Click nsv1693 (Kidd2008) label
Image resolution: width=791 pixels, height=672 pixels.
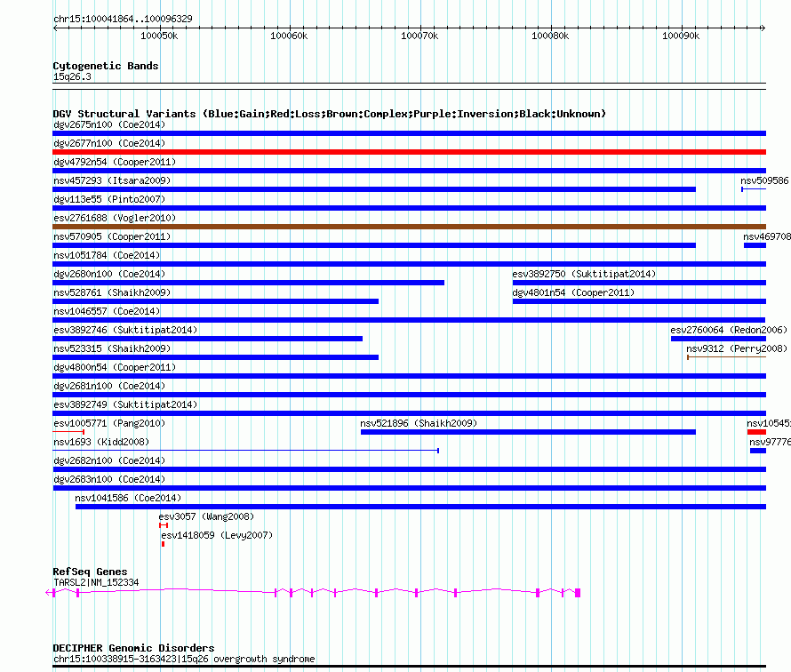[101, 442]
